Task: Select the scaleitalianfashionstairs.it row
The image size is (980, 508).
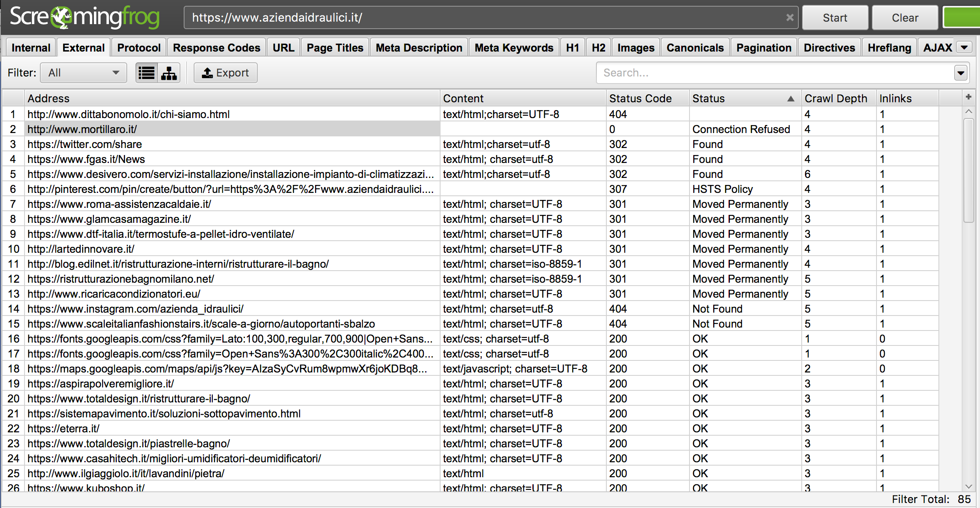Action: coord(470,323)
